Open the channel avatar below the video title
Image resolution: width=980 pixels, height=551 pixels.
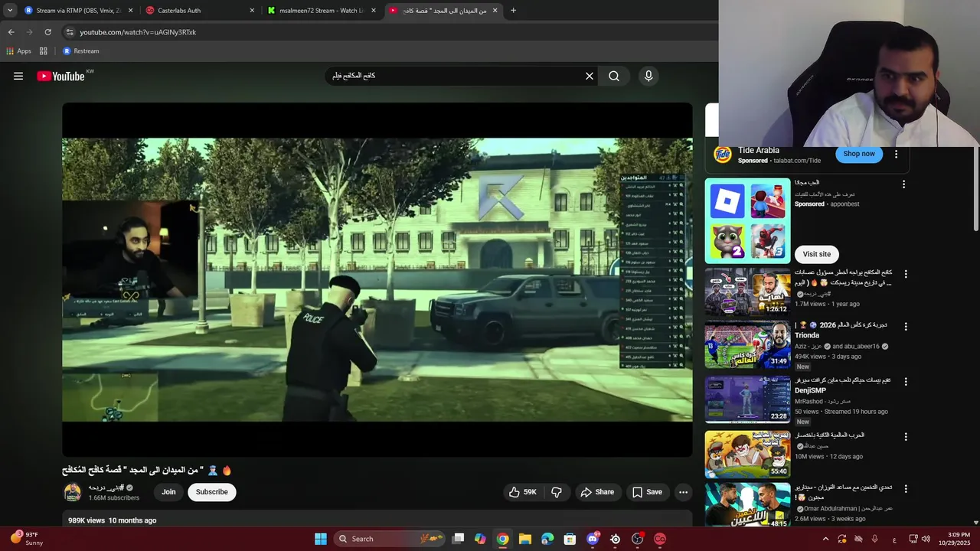[73, 492]
